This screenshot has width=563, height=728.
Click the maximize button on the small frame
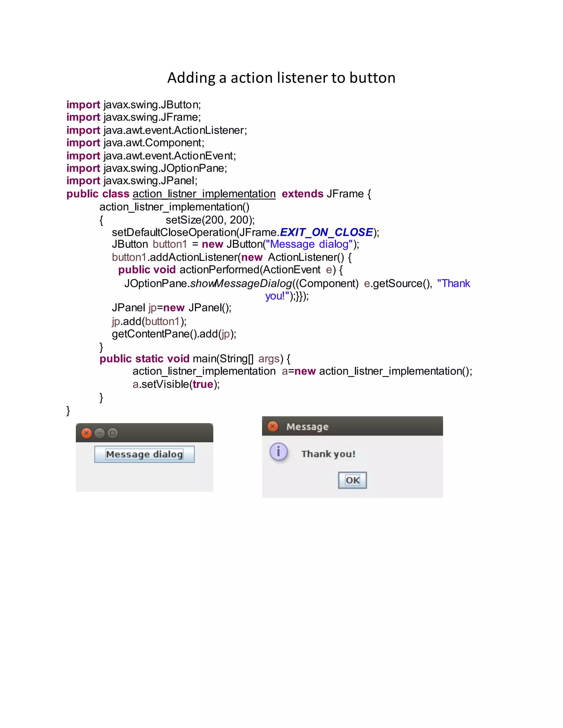pyautogui.click(x=113, y=433)
